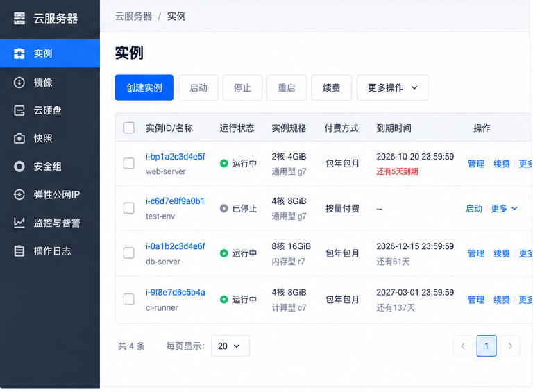Click the 实例 sidebar icon
The width and height of the screenshot is (533, 392).
[x=19, y=53]
